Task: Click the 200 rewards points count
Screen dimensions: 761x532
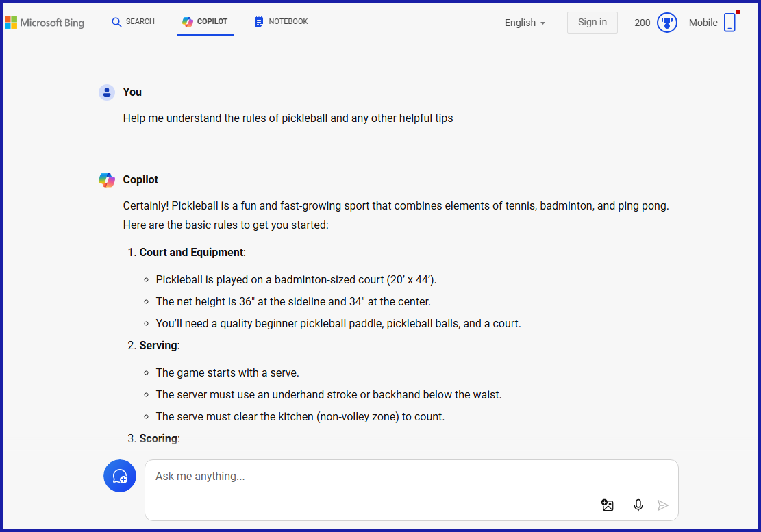Action: 642,23
